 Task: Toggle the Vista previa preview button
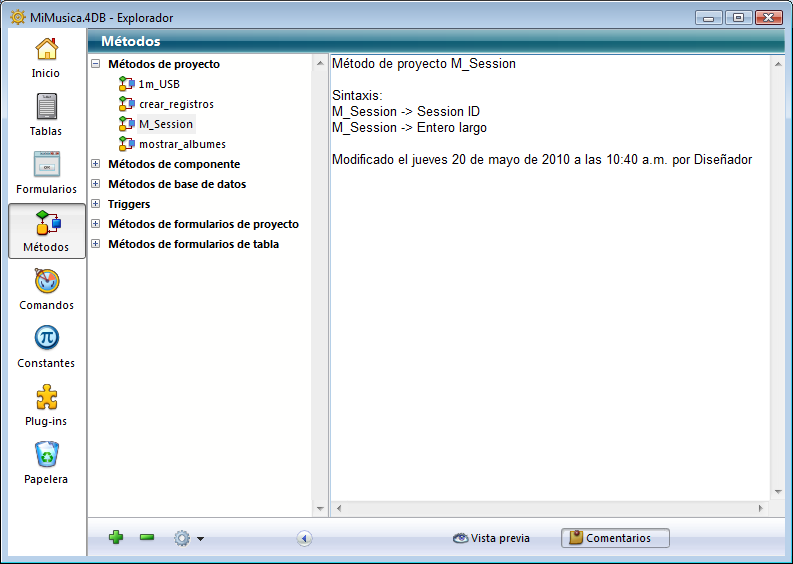click(491, 538)
